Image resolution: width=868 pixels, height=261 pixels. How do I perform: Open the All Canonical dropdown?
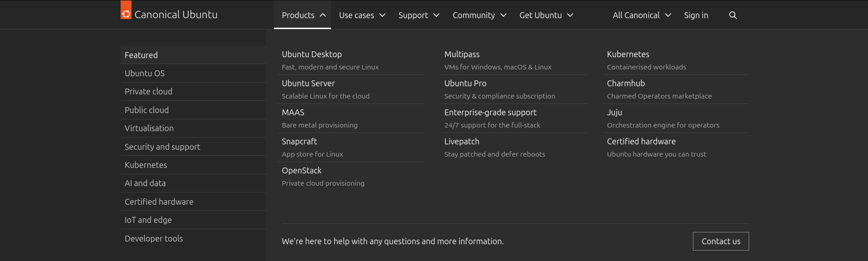coord(642,15)
